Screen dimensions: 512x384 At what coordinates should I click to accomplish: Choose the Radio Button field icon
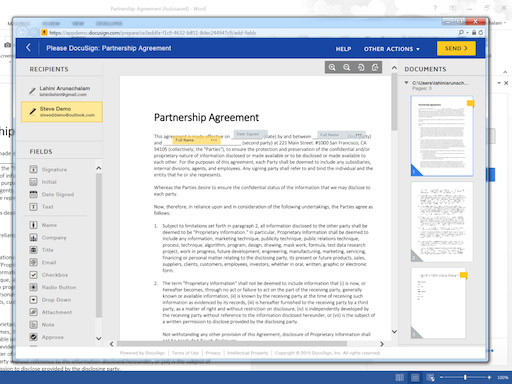coord(33,287)
